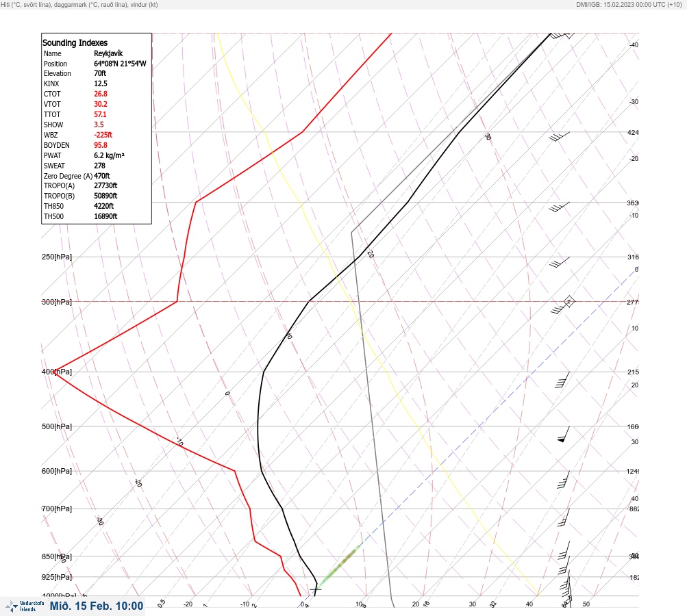Click the wind barb beside the 363 level

(x=559, y=207)
